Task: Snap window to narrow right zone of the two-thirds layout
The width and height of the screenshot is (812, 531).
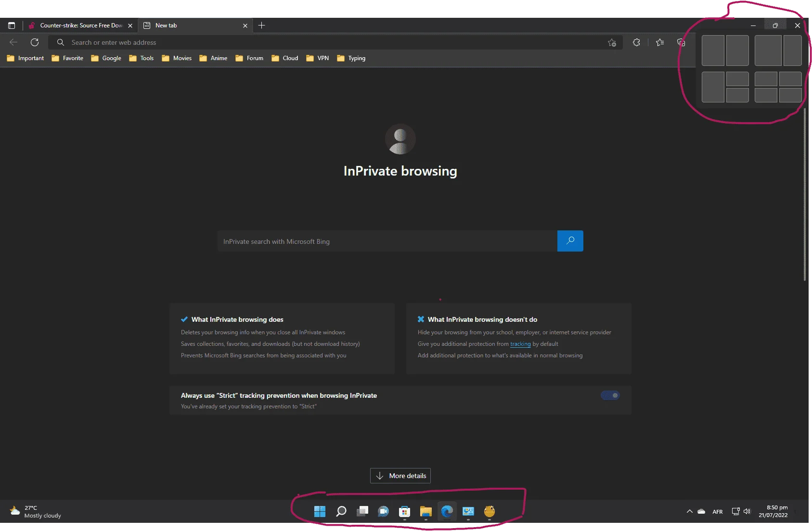Action: pos(792,51)
